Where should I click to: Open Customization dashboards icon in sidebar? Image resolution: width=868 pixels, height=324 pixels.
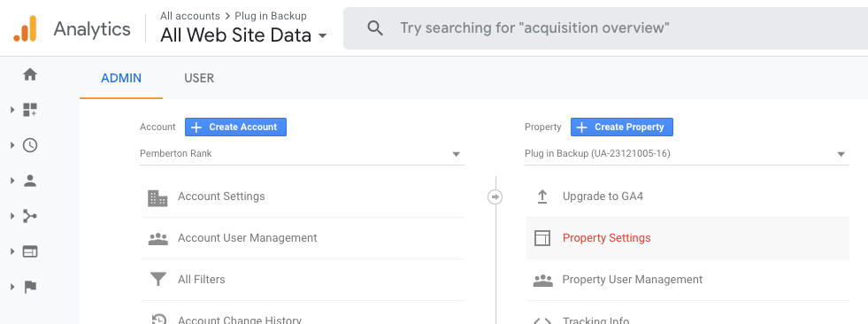point(30,110)
